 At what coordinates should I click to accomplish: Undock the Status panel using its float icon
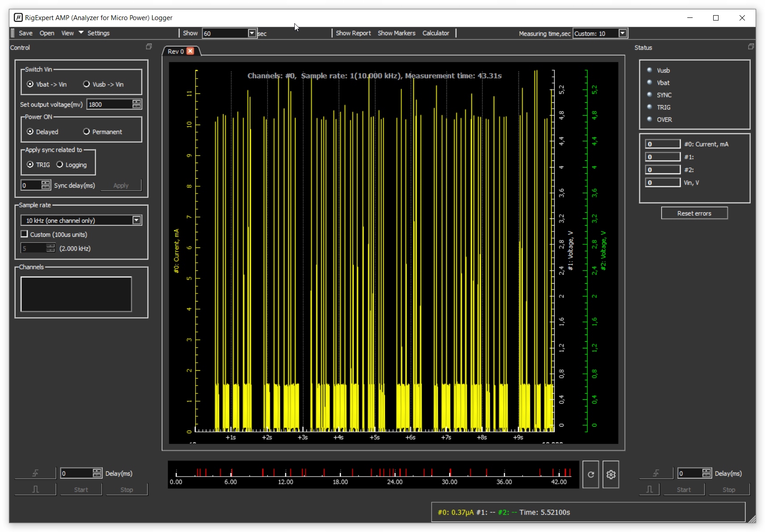point(751,47)
